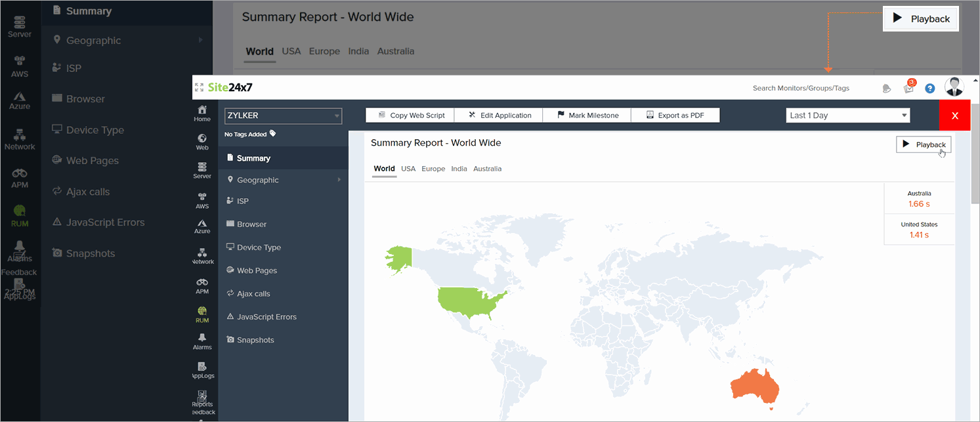Focus the Search Monitors/Groups/Tags field
Viewport: 980px width, 422px height.
[801, 88]
